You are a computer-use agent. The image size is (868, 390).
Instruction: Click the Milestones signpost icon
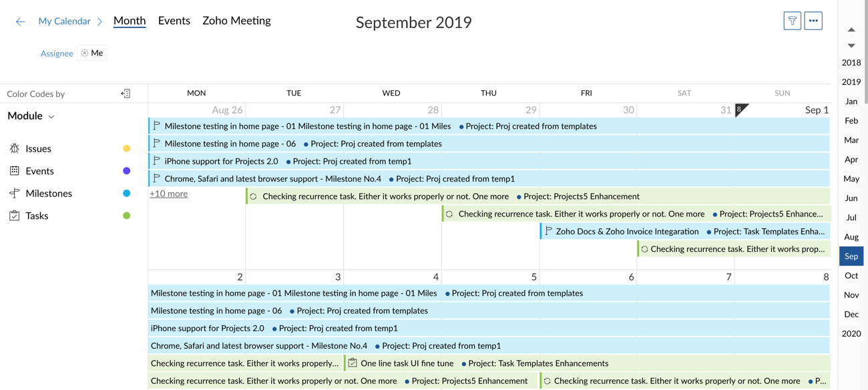point(14,193)
